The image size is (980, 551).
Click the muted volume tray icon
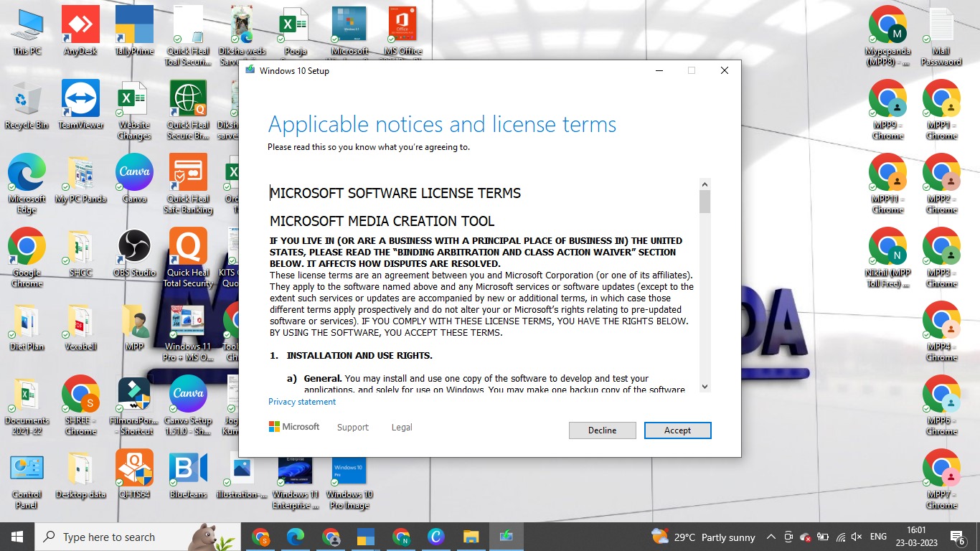857,537
